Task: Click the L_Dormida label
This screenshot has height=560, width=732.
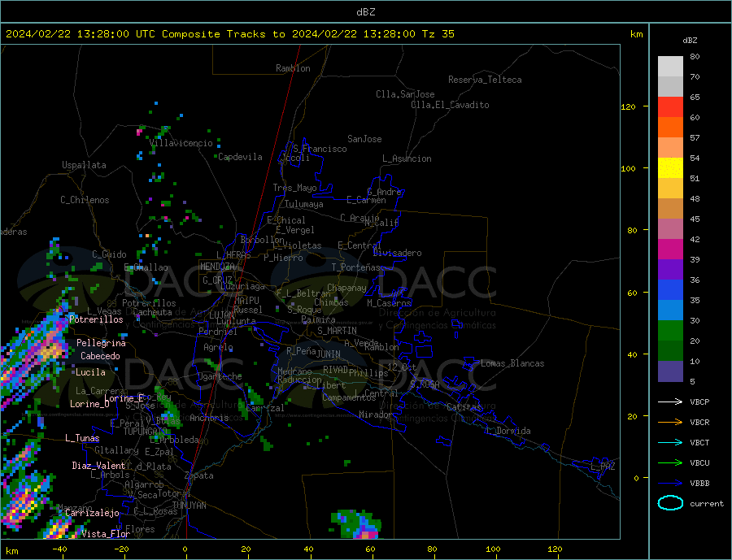Action: [509, 432]
